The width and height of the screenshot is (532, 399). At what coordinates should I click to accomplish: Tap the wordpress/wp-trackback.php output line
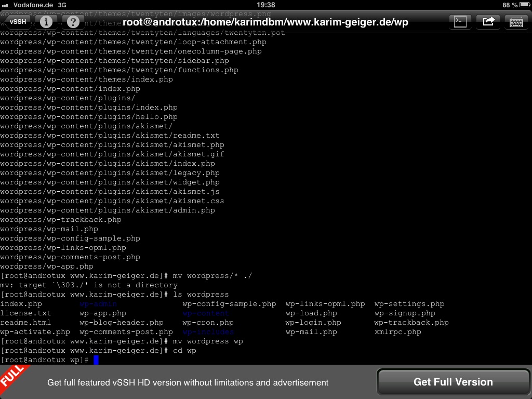pyautogui.click(x=61, y=220)
